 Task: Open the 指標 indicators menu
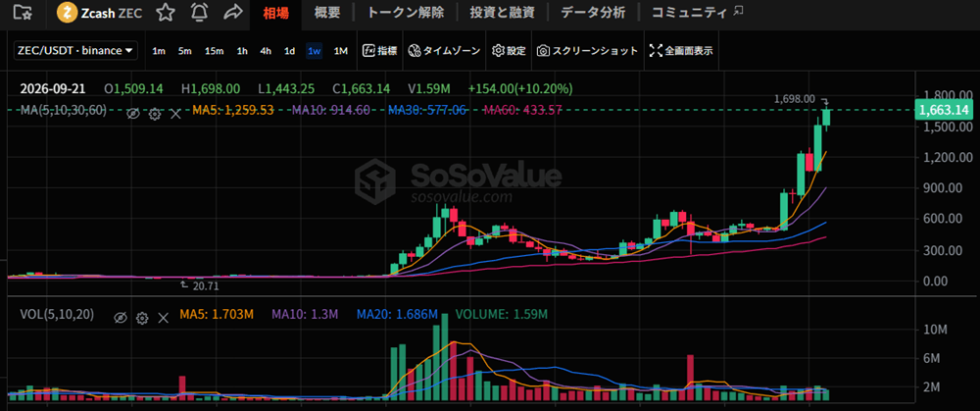[x=380, y=51]
